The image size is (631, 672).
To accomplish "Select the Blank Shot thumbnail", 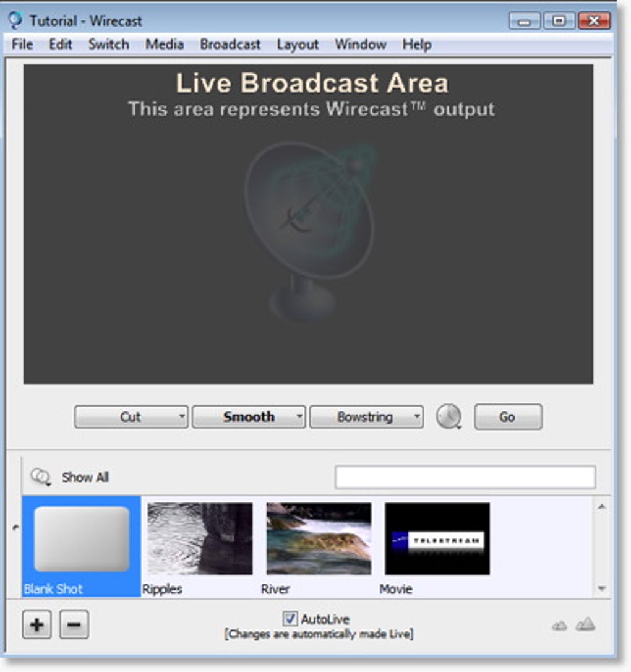I will pyautogui.click(x=82, y=546).
